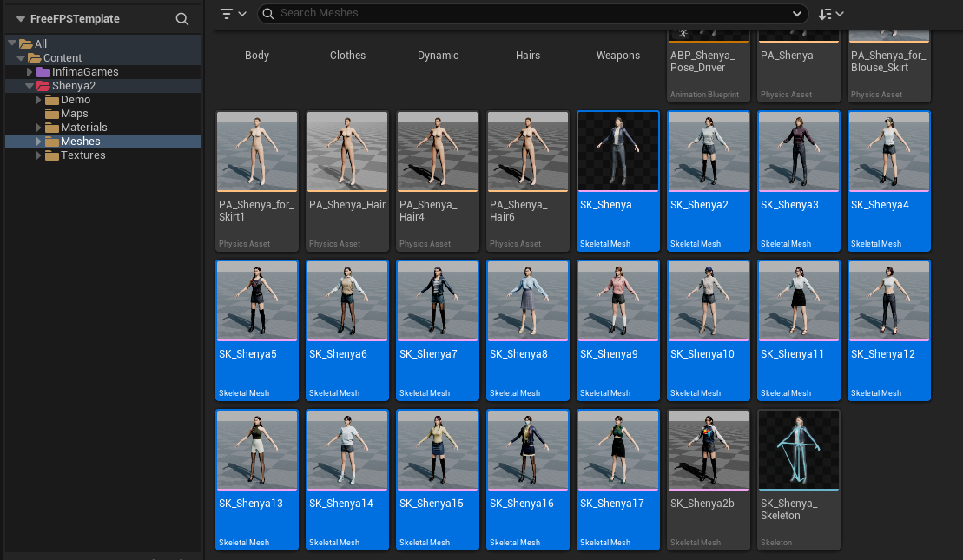Expand the Textures folder arrow
The width and height of the screenshot is (963, 560).
coord(38,155)
